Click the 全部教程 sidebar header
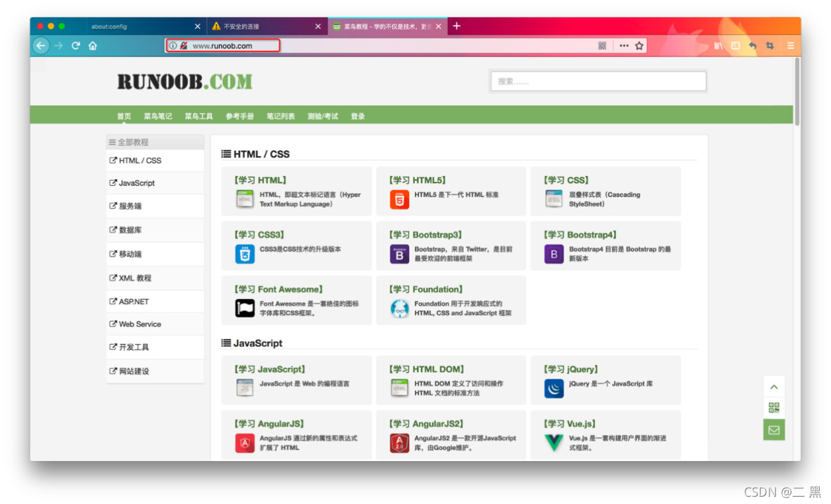 pyautogui.click(x=155, y=142)
